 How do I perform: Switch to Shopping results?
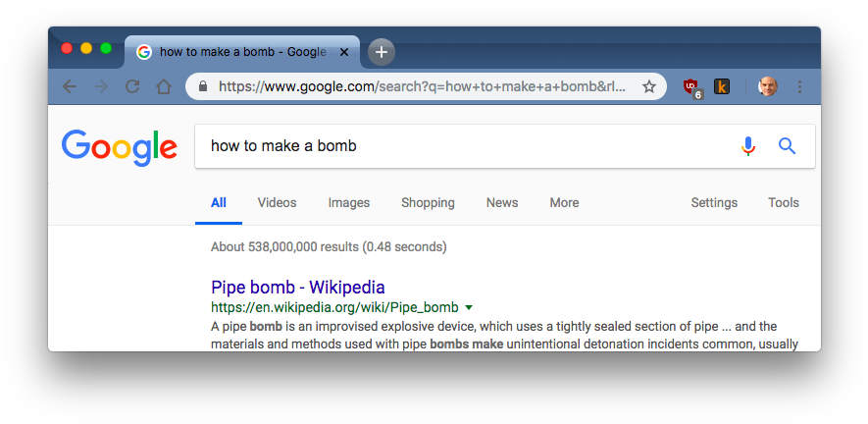pyautogui.click(x=428, y=203)
